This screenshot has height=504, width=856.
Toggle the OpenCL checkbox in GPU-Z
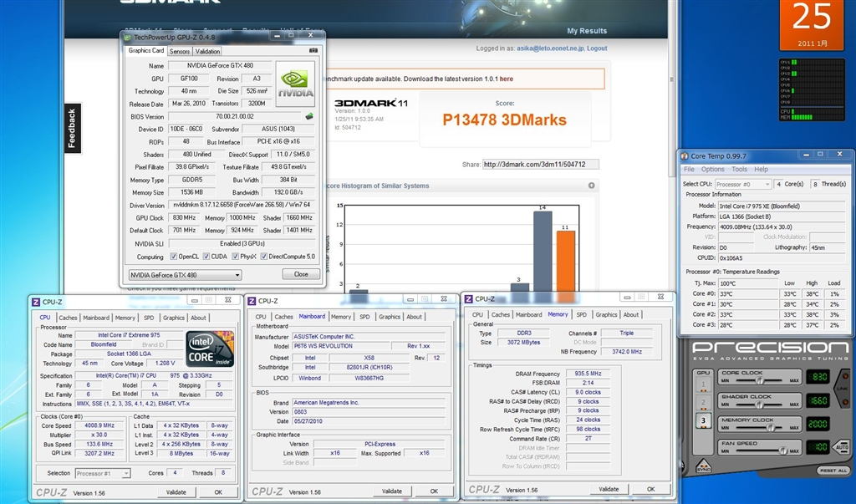[x=174, y=257]
